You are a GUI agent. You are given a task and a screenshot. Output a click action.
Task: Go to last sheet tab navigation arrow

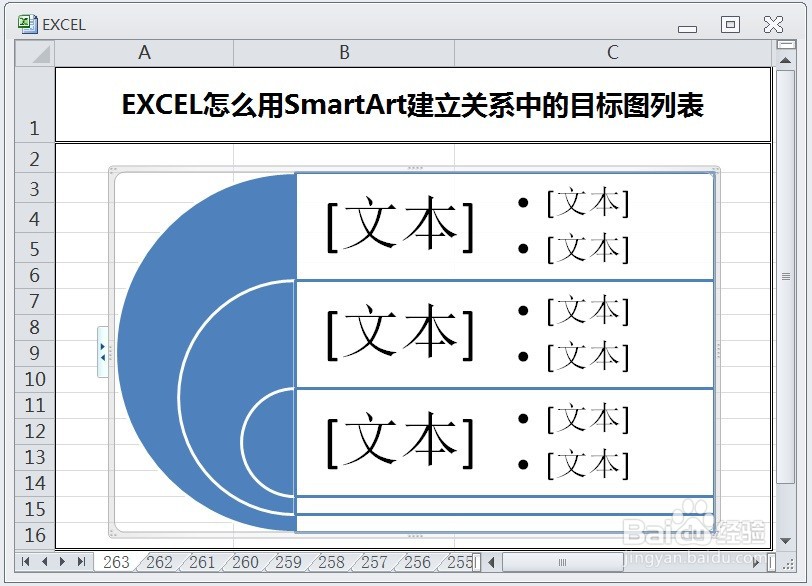81,562
